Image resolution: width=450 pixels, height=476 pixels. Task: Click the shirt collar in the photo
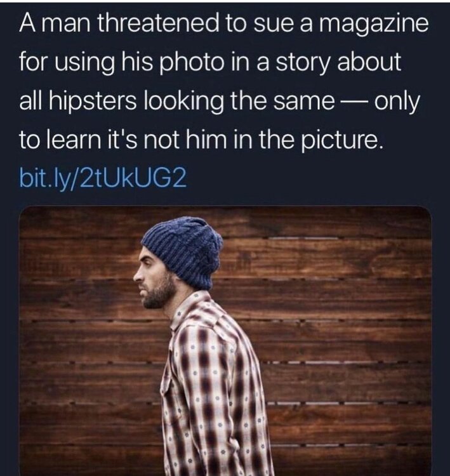190,308
